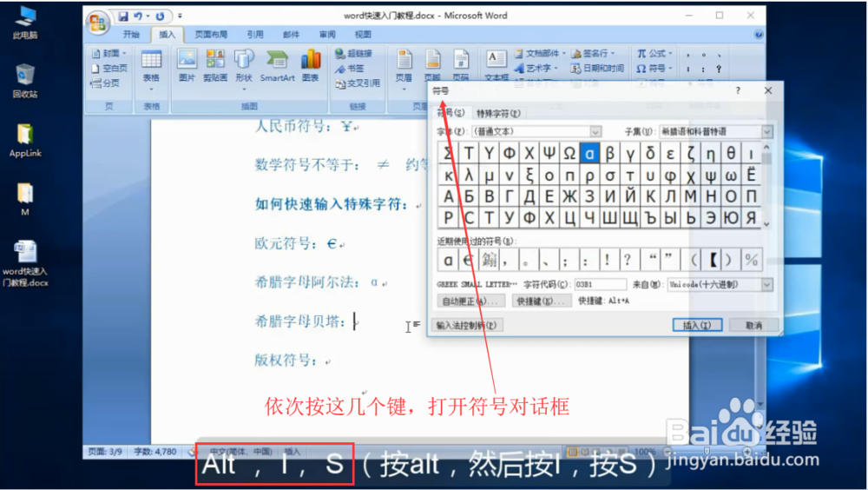Click the Save icon in quick access toolbar

point(123,17)
